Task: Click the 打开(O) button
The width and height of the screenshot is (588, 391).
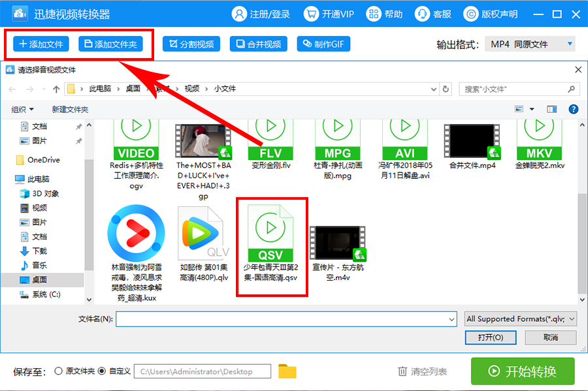Action: pyautogui.click(x=491, y=337)
